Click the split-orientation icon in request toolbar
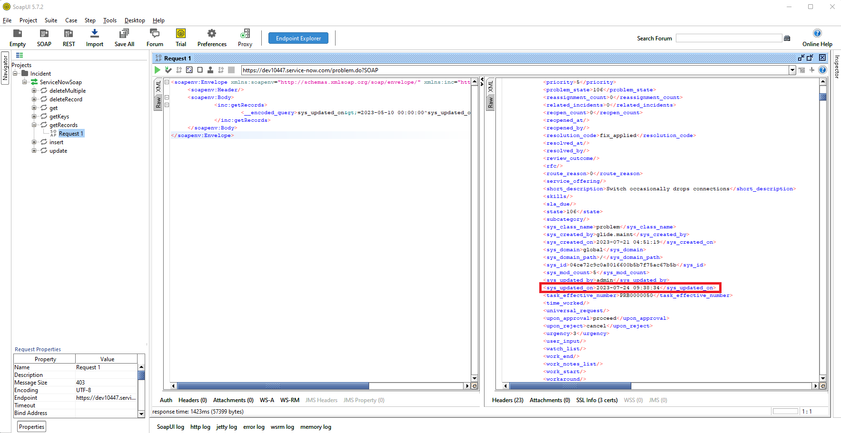The width and height of the screenshot is (841, 433). (802, 70)
